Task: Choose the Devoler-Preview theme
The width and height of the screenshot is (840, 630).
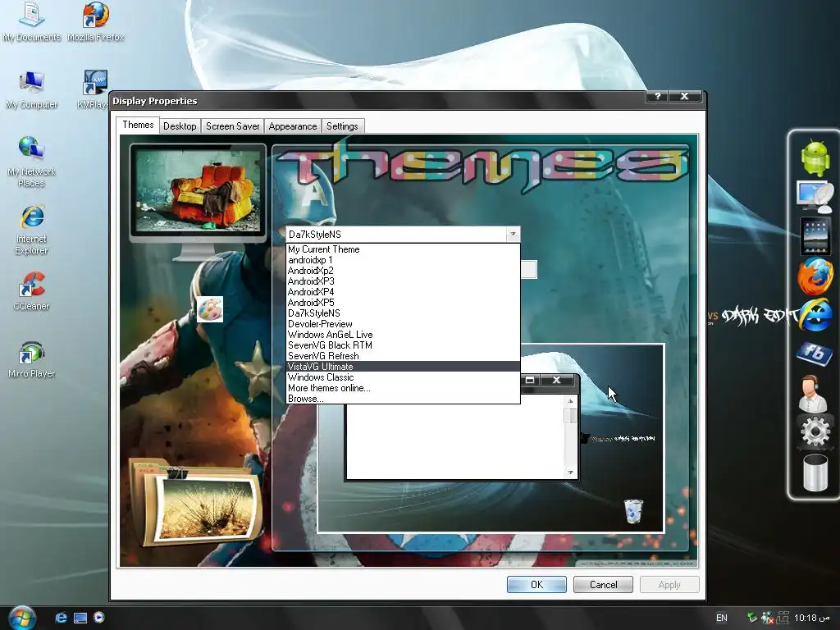Action: 403,324
